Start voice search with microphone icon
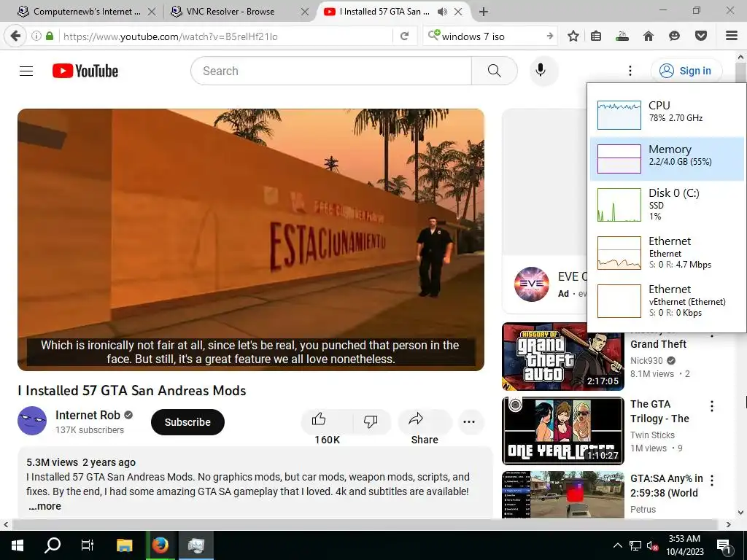This screenshot has width=747, height=560. click(x=541, y=71)
